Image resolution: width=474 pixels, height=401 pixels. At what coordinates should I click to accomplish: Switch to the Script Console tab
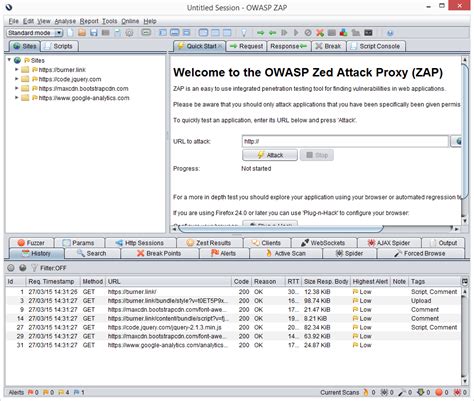click(x=376, y=46)
